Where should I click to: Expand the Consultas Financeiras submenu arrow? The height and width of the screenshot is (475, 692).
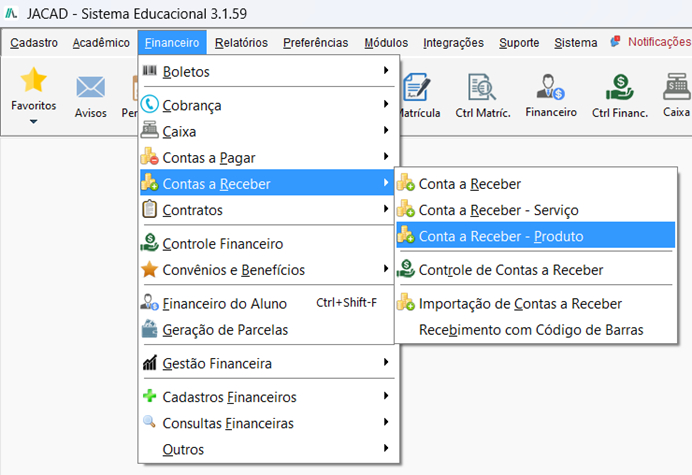coord(386,422)
